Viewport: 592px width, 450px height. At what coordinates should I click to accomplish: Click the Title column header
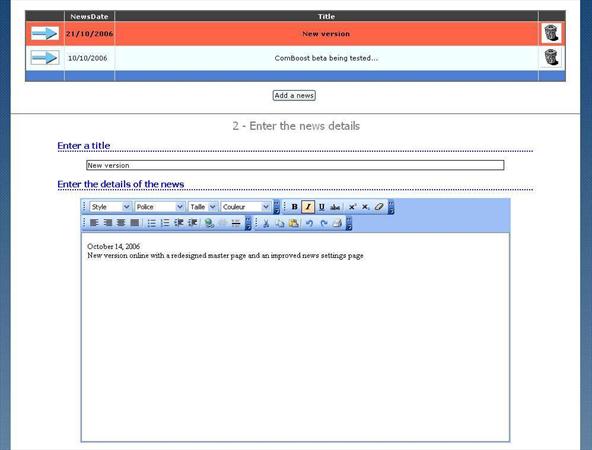[x=326, y=16]
